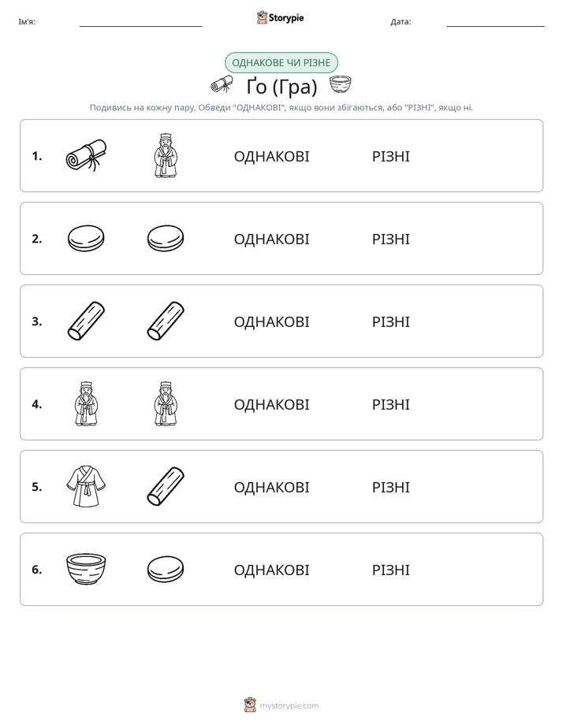
Task: Click the right wooden log in row 3
Action: (166, 321)
